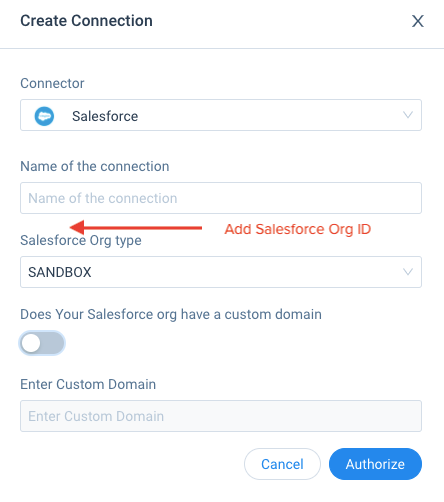Viewport: 444px width, 502px height.
Task: Click the Salesforce Org type label
Action: (81, 240)
